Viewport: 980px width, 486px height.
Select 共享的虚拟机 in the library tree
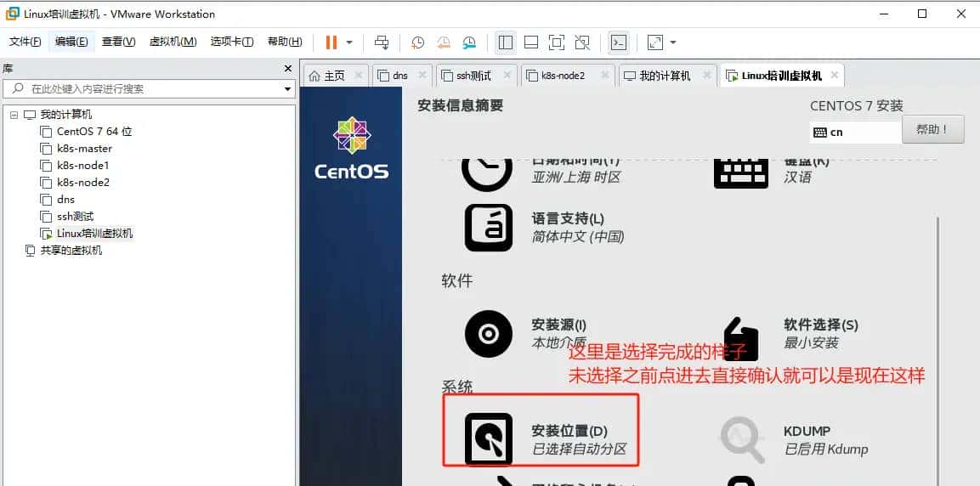pyautogui.click(x=71, y=251)
